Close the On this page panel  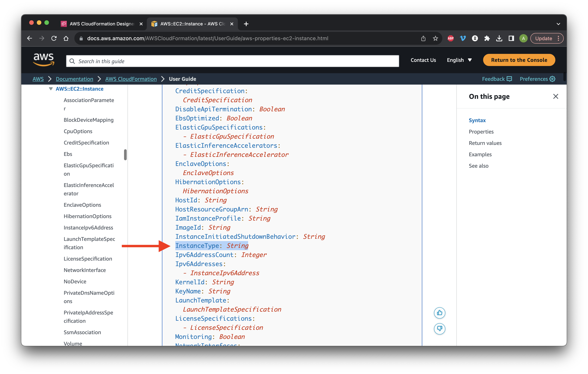pos(556,96)
